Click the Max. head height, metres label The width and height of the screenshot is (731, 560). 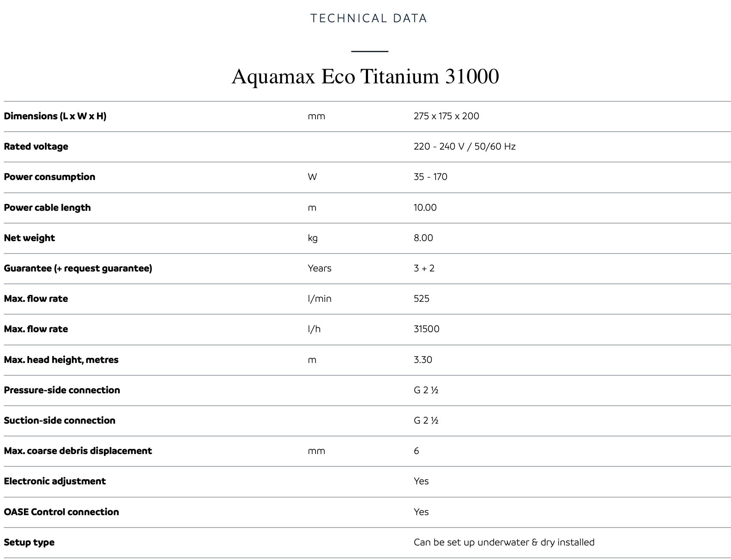[61, 360]
